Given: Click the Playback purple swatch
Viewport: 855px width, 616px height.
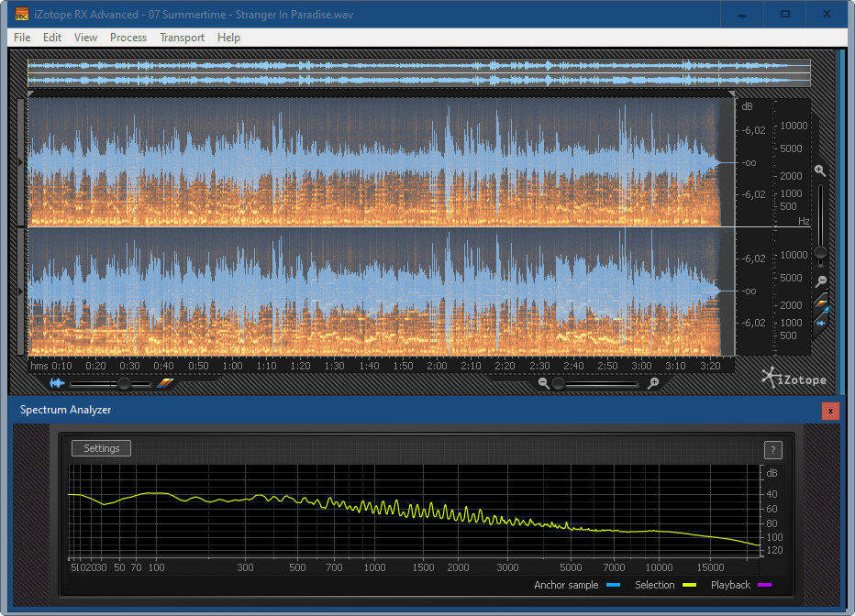Looking at the screenshot, I should [x=765, y=585].
